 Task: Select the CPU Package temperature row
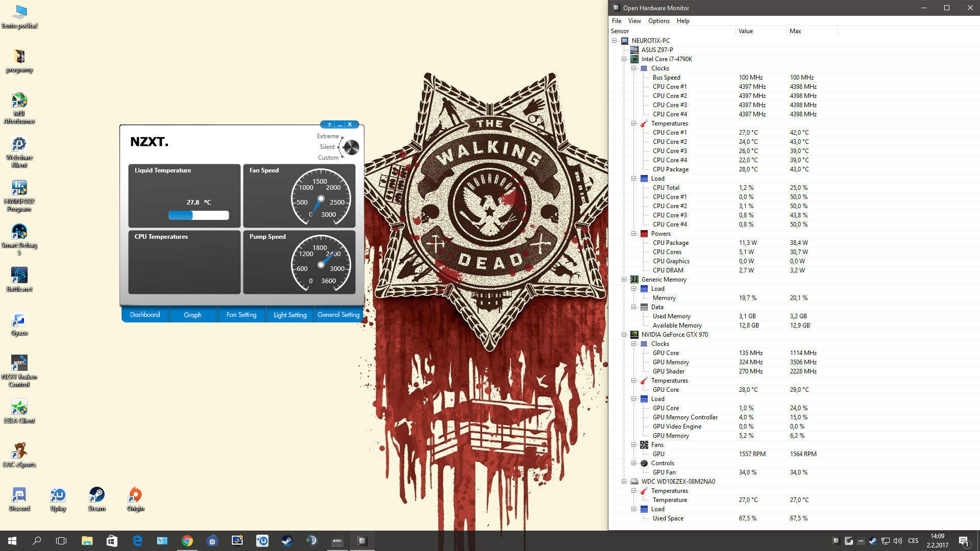tap(794, 169)
